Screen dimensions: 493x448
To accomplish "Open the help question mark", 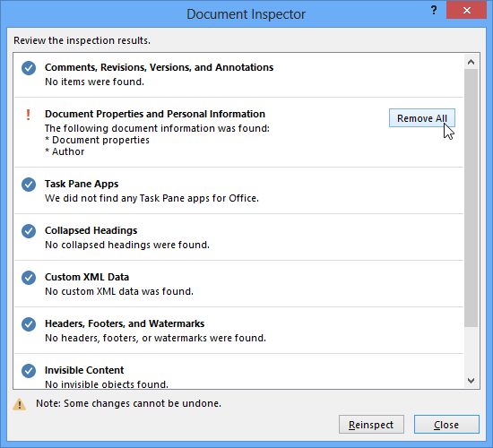I will [x=434, y=11].
